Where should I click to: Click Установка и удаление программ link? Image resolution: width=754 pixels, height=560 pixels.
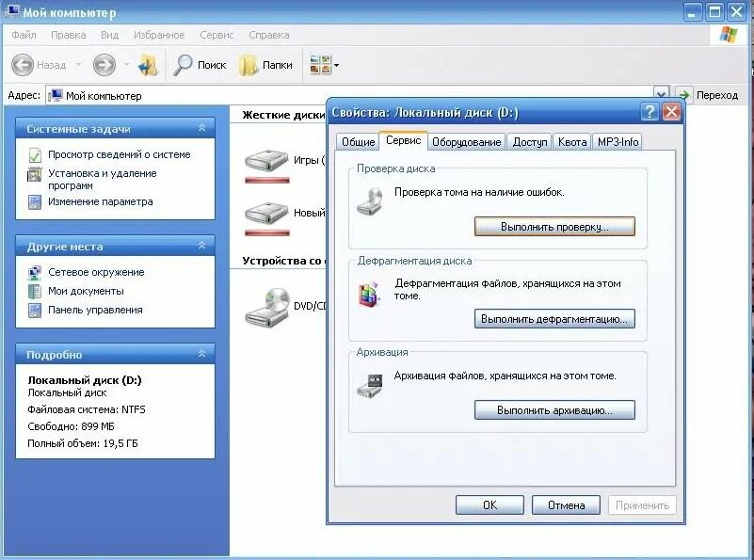point(102,180)
